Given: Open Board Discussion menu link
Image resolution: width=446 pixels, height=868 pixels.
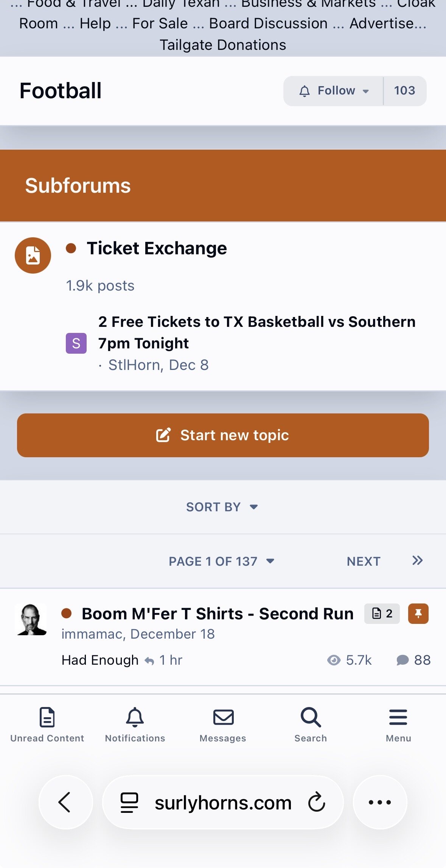Looking at the screenshot, I should [268, 23].
